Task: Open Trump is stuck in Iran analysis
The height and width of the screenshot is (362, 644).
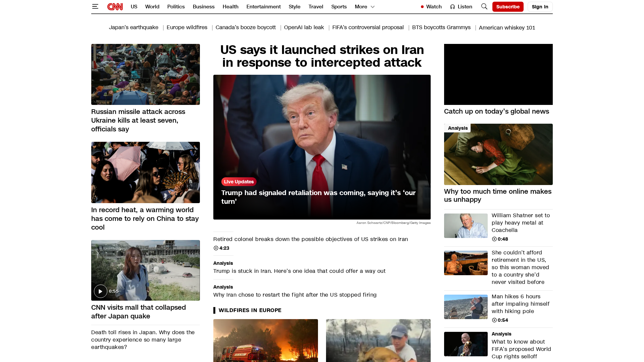Action: point(299,271)
